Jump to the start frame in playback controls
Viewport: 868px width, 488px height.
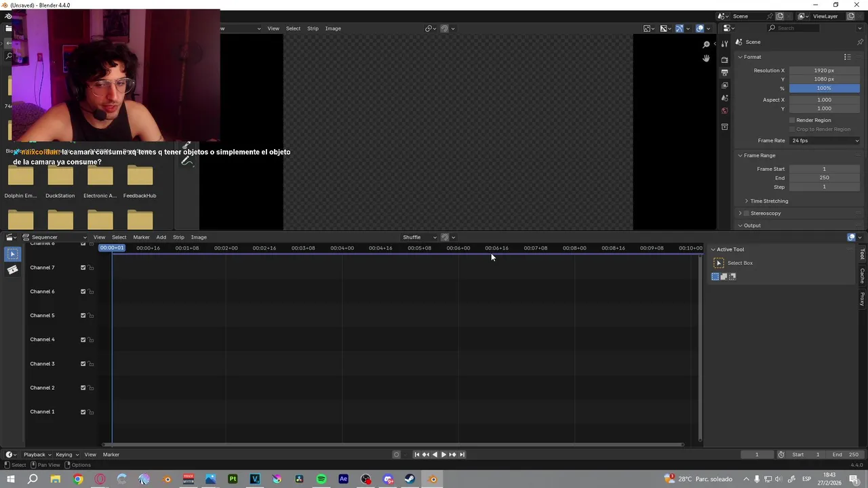tap(417, 455)
